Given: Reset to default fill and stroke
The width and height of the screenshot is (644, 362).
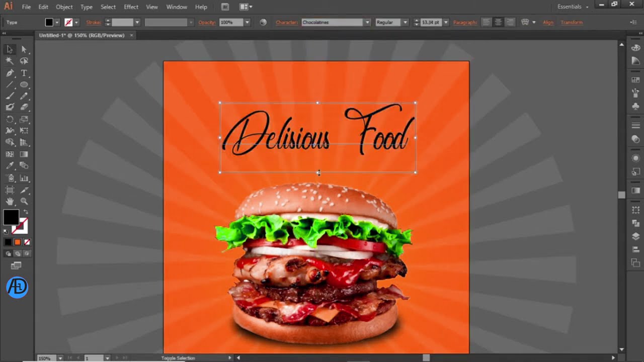Looking at the screenshot, I should pyautogui.click(x=6, y=232).
